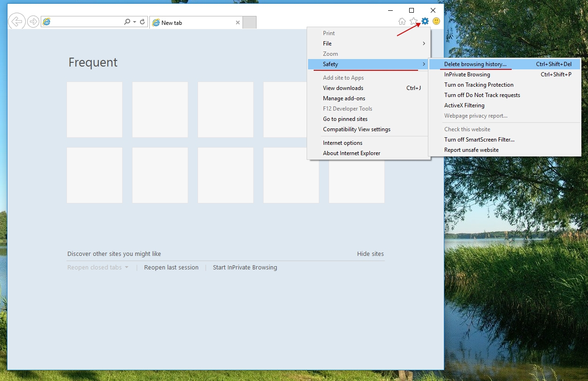Toggle Turn on Tracking Protection
Image resolution: width=588 pixels, height=381 pixels.
pyautogui.click(x=478, y=85)
